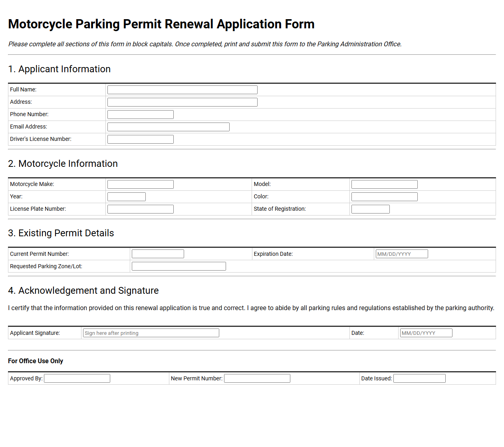Click the 'Motorcycle Make:' label
The height and width of the screenshot is (447, 504).
pos(32,184)
